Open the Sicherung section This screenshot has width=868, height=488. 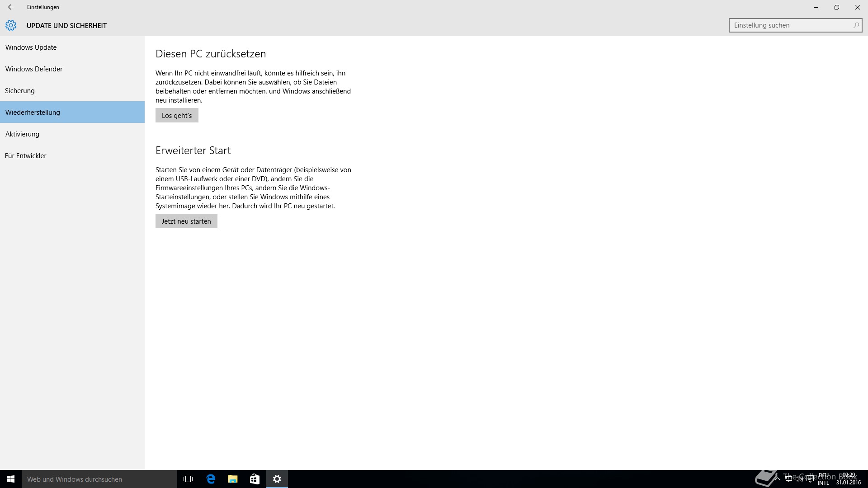(72, 91)
